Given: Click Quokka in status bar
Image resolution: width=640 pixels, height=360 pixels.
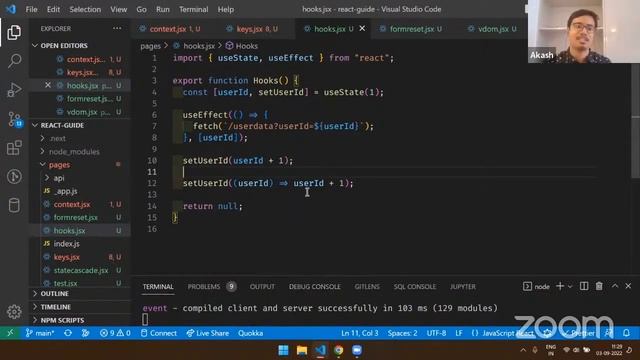Looking at the screenshot, I should pos(250,333).
